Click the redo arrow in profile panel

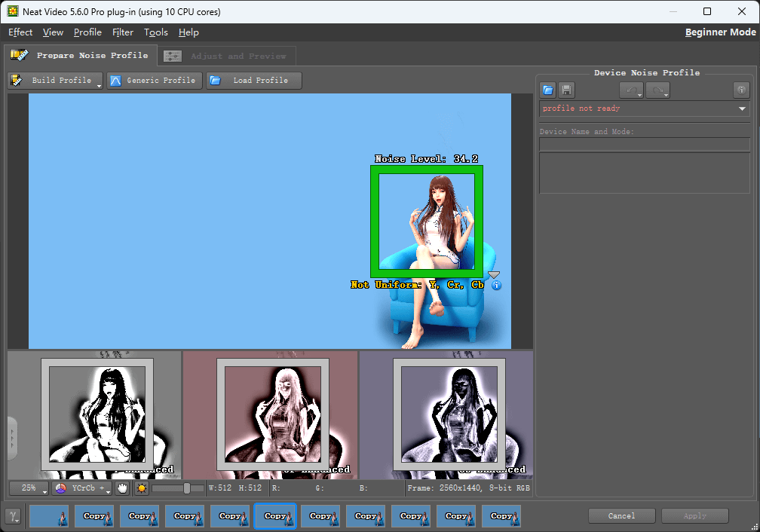657,90
